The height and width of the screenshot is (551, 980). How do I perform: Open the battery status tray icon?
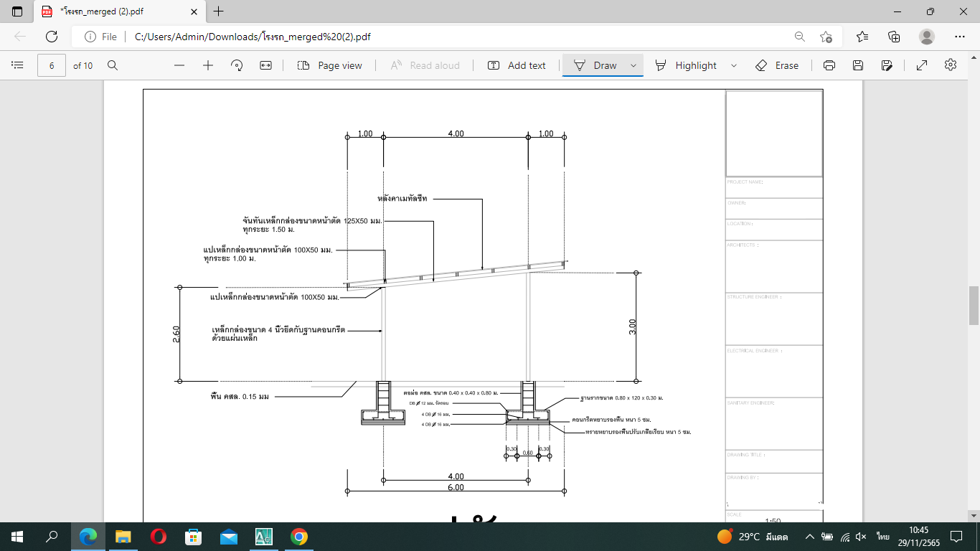(x=827, y=537)
